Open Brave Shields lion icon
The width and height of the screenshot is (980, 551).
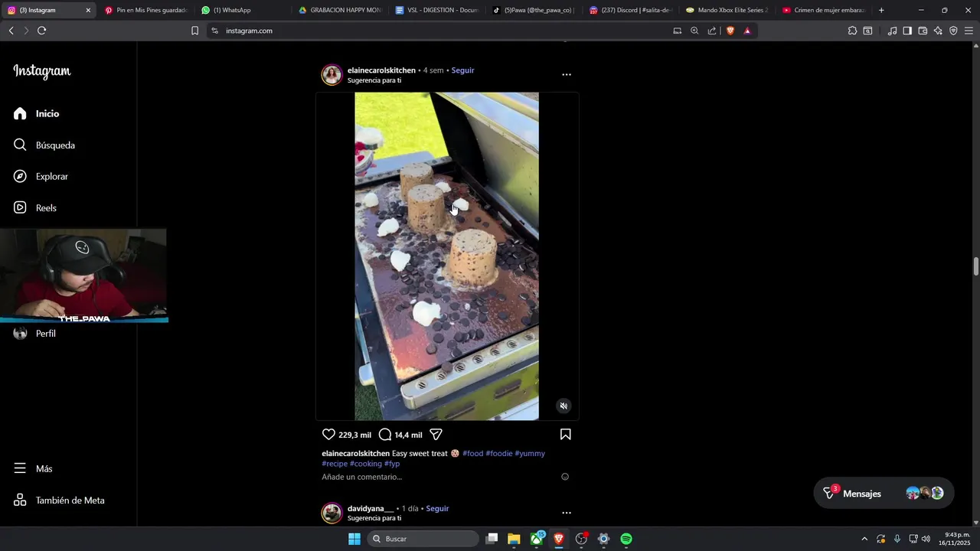[x=730, y=31]
